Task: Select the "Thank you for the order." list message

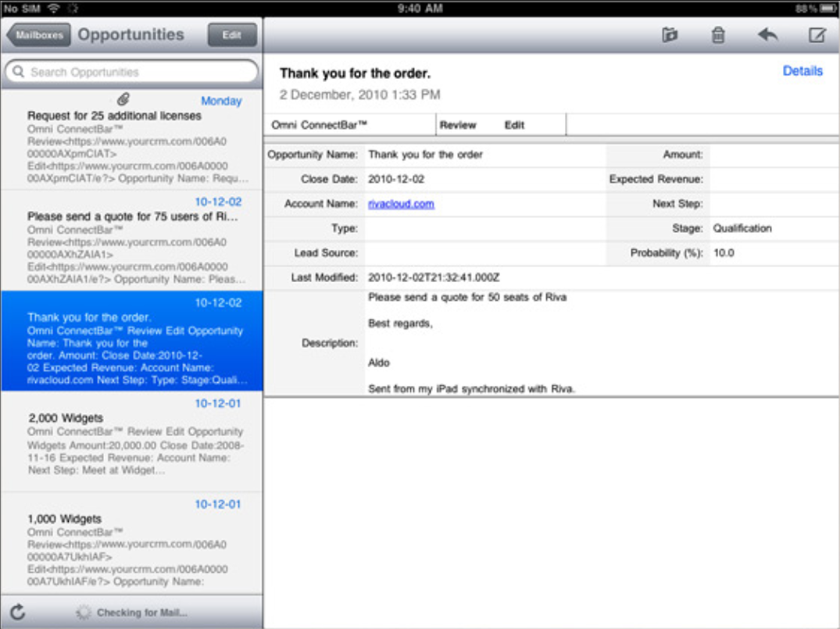Action: point(132,341)
